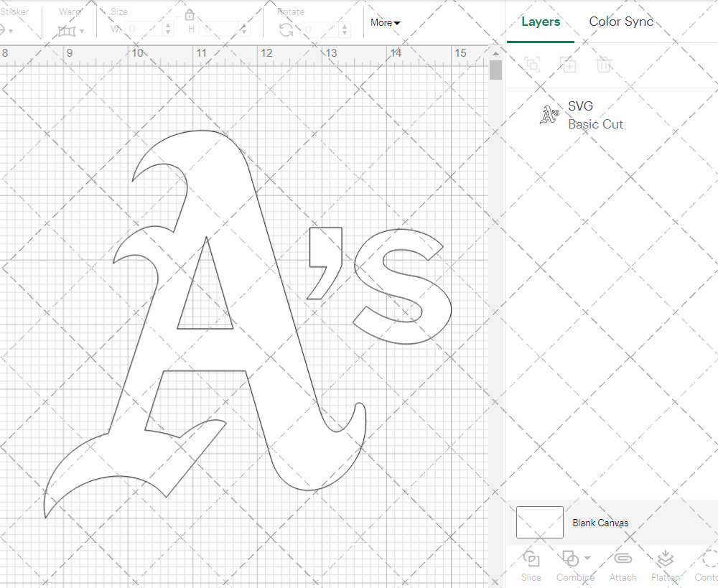The height and width of the screenshot is (588, 718).
Task: Expand the Combine dropdown arrow
Action: 587,559
